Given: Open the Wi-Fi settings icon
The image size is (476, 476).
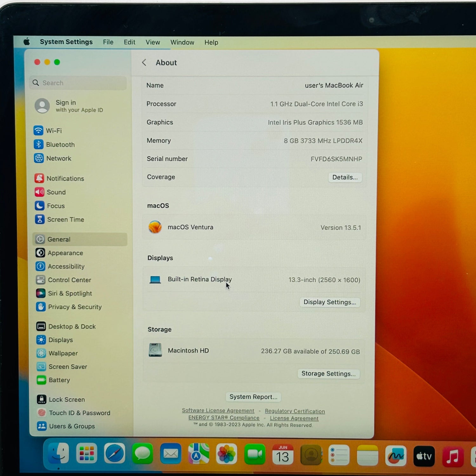Looking at the screenshot, I should pyautogui.click(x=38, y=130).
